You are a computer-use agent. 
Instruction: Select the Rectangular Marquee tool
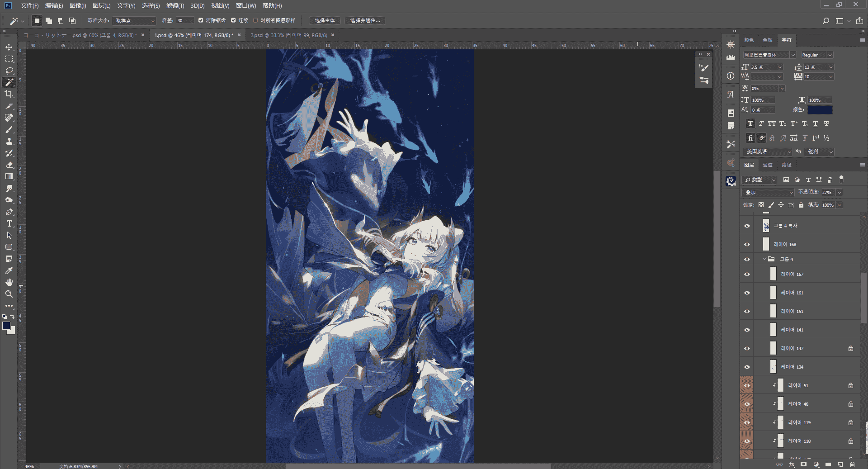tap(9, 59)
